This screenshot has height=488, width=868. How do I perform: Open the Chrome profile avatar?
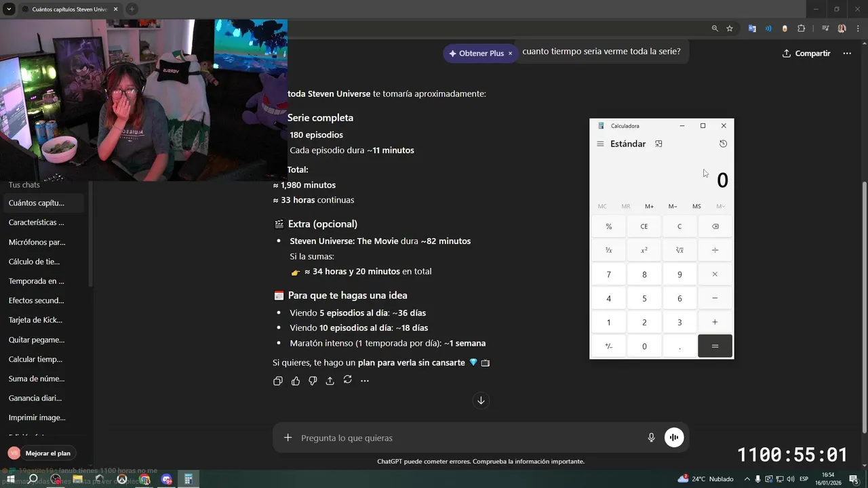pyautogui.click(x=842, y=28)
